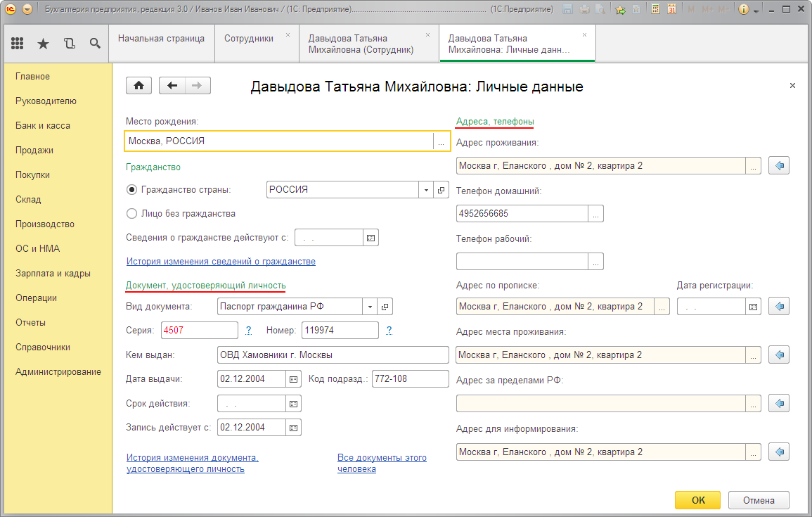The width and height of the screenshot is (812, 517).
Task: Expand the Вид документа dropdown
Action: pos(370,307)
